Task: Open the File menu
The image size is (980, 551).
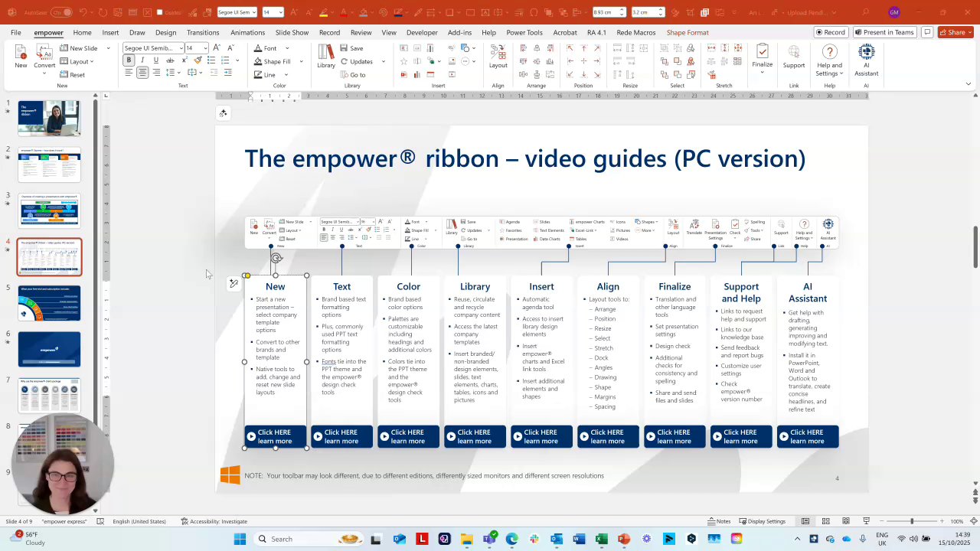Action: [x=15, y=32]
